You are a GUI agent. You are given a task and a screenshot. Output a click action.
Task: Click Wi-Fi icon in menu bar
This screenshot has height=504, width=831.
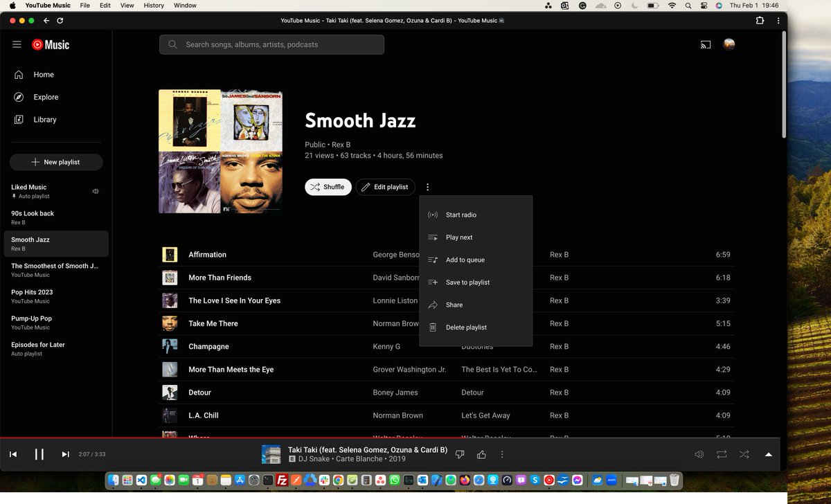pyautogui.click(x=672, y=5)
